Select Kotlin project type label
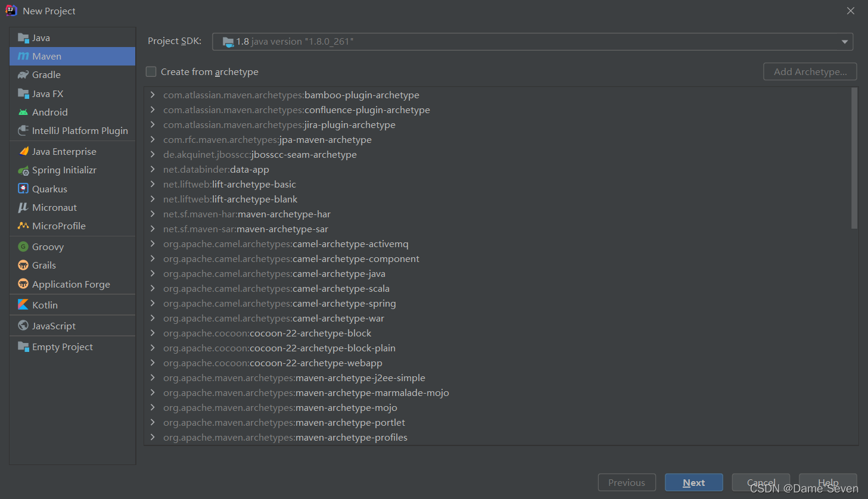 coord(45,305)
